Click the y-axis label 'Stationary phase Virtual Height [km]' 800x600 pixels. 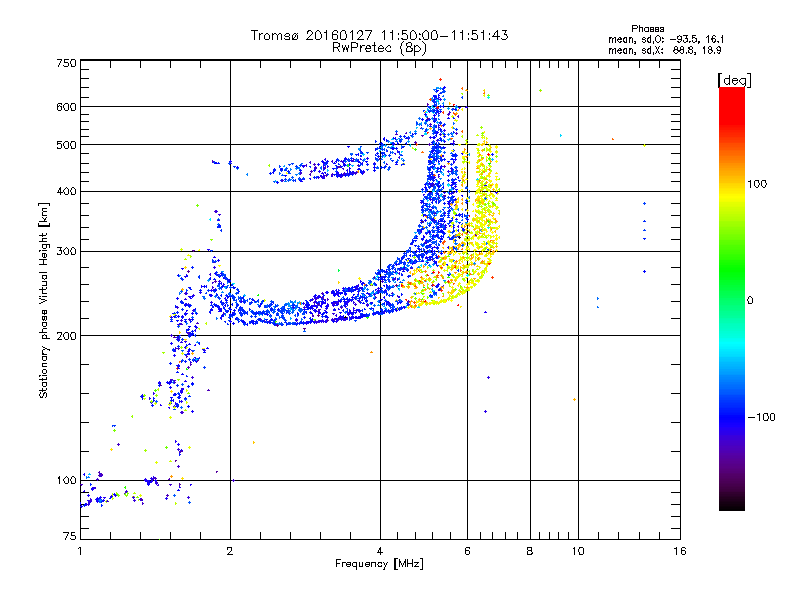pos(43,301)
